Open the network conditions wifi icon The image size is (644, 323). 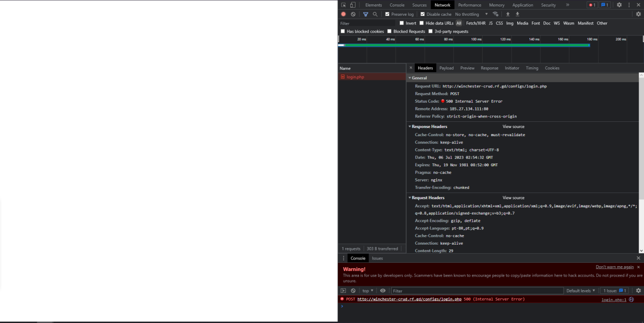(x=496, y=14)
